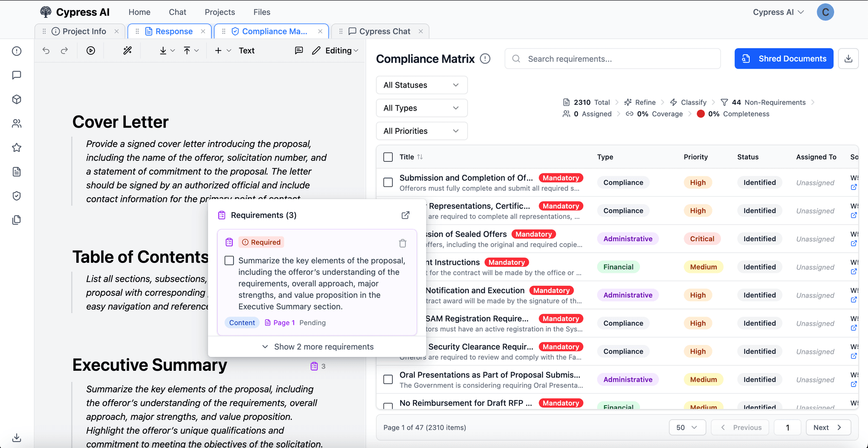The width and height of the screenshot is (868, 448).
Task: Open the Cypress AI workspace dropdown
Action: click(x=778, y=12)
